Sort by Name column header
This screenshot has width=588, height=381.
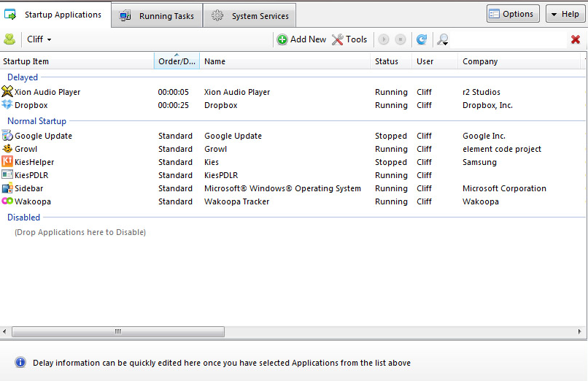pyautogui.click(x=285, y=61)
